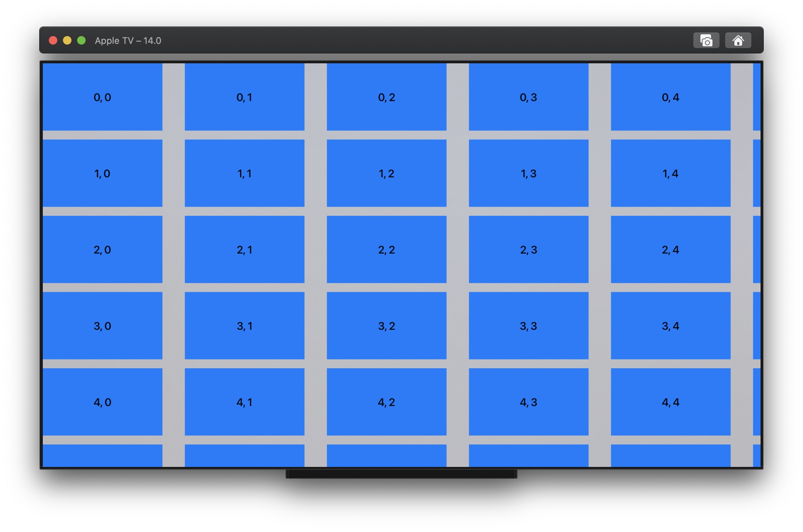Click the Apple TV – 14.0 window title

coord(128,41)
